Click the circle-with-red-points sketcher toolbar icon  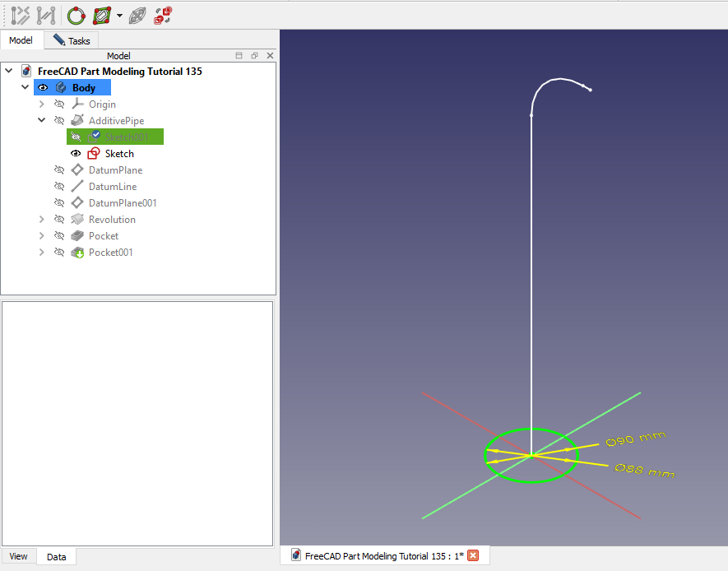[x=76, y=15]
